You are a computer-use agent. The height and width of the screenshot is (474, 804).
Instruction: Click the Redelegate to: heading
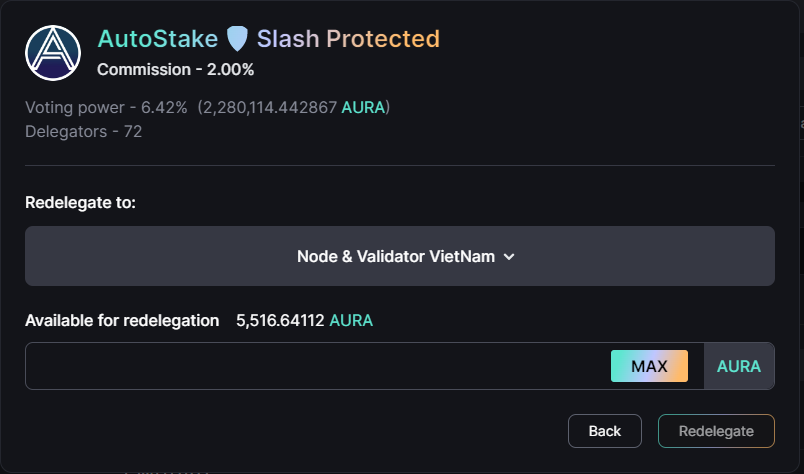pyautogui.click(x=81, y=203)
